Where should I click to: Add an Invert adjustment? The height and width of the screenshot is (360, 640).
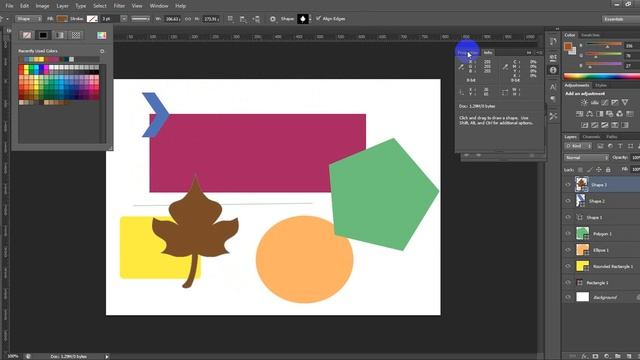[584, 125]
